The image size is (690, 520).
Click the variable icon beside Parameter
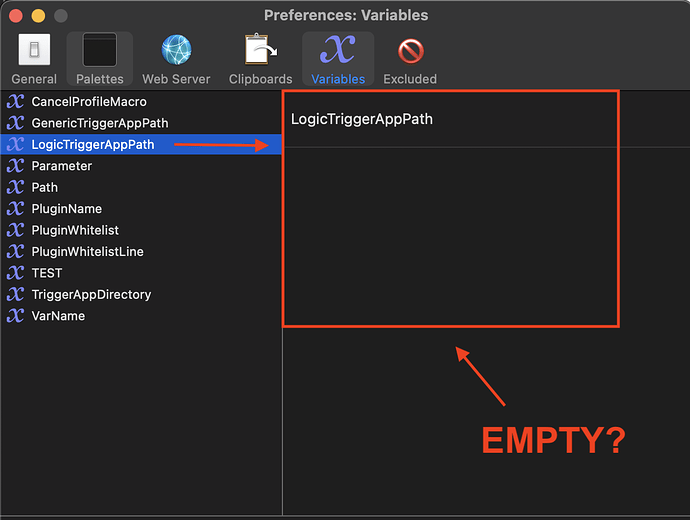(15, 166)
